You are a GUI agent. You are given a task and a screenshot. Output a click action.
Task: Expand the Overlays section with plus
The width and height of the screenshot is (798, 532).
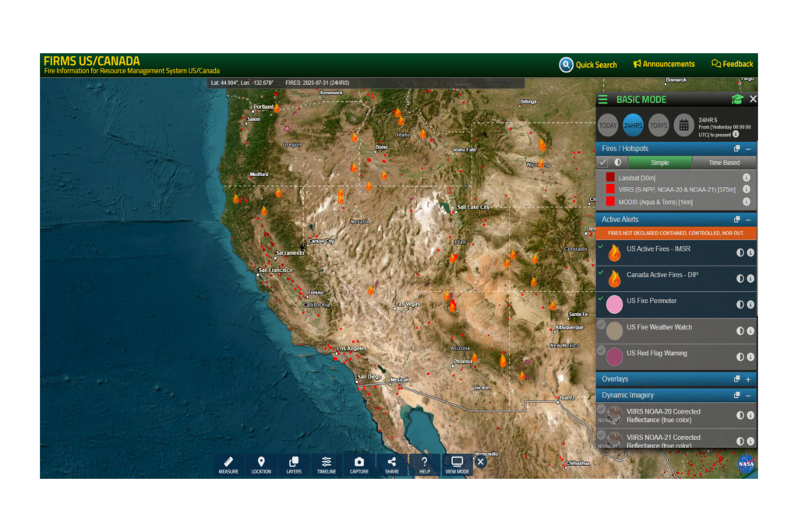point(748,379)
